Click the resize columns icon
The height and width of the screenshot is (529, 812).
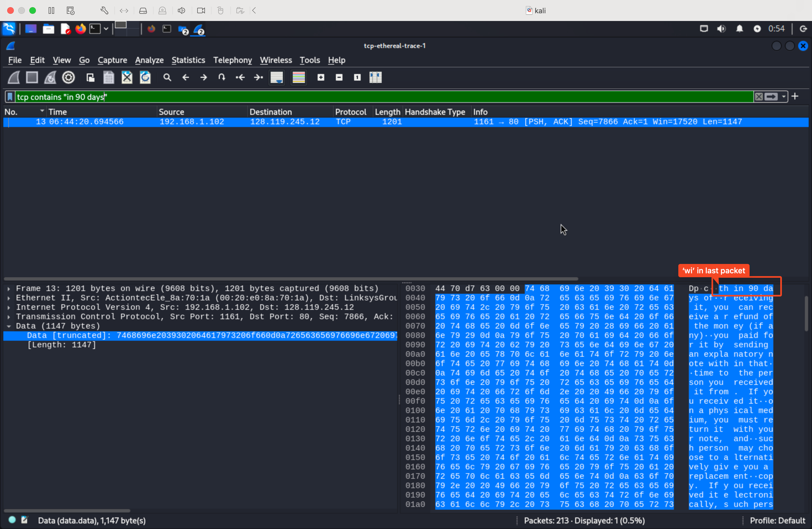375,77
